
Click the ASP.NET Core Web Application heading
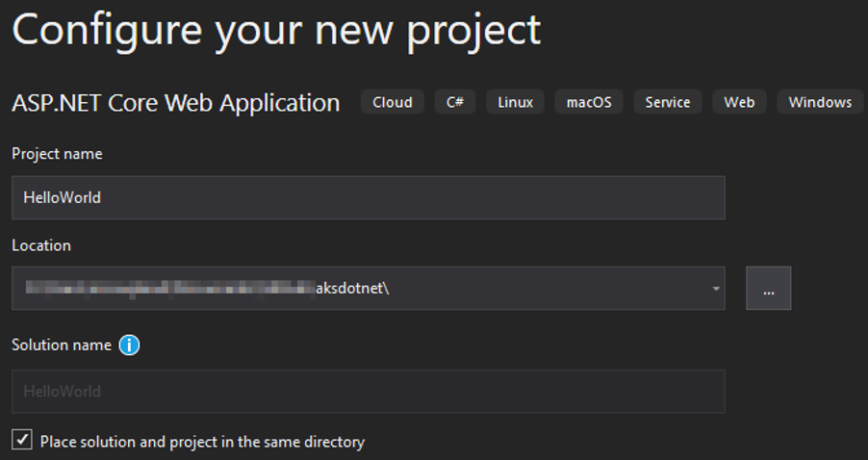[x=175, y=103]
